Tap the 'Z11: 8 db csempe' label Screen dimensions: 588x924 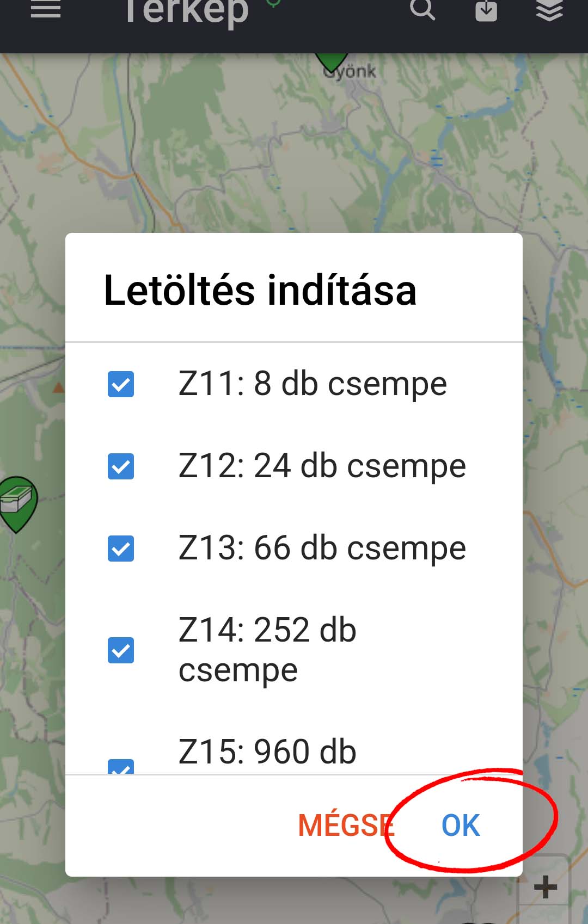pos(313,384)
